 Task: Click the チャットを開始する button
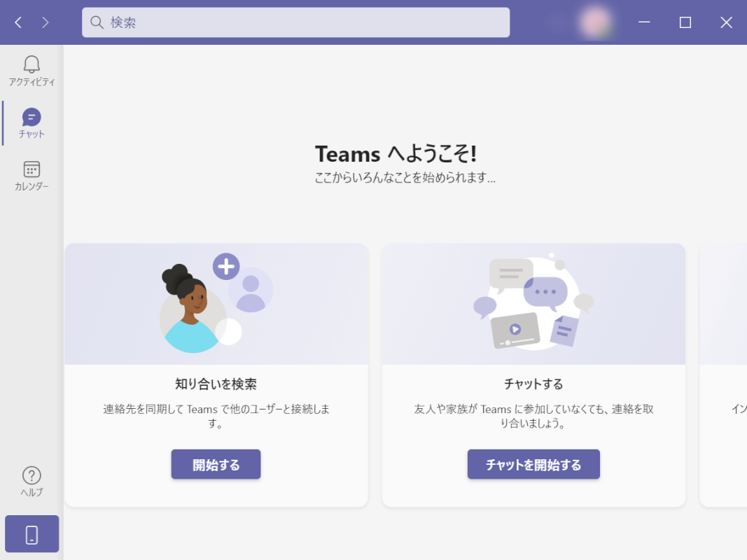pos(533,464)
